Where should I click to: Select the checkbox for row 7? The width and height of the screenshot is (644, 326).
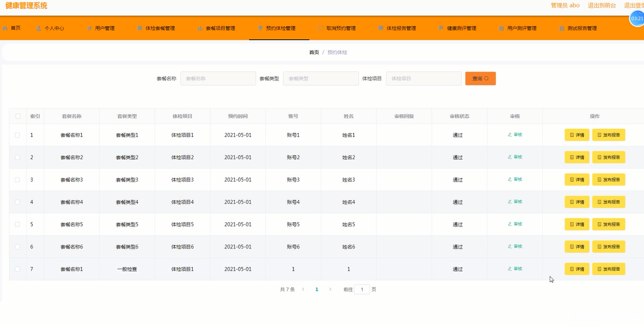[x=18, y=269]
